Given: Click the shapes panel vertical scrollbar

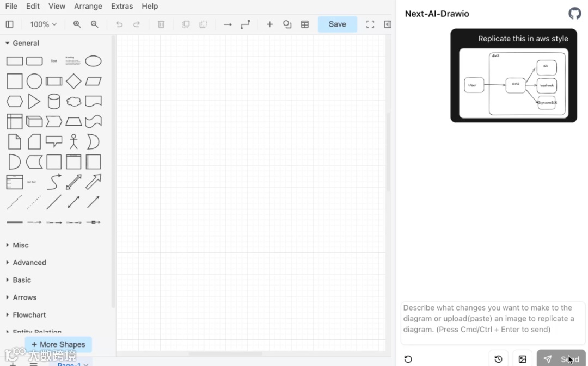Looking at the screenshot, I should coord(113,171).
